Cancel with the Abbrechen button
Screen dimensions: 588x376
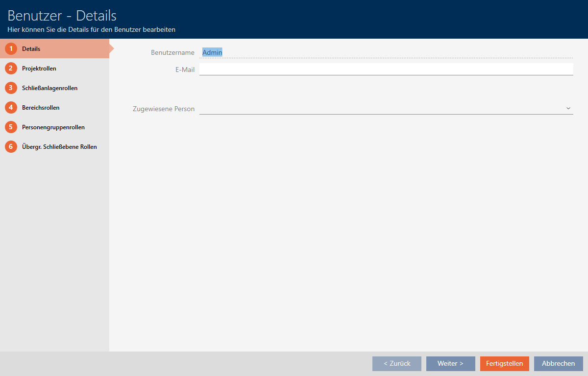(558, 364)
